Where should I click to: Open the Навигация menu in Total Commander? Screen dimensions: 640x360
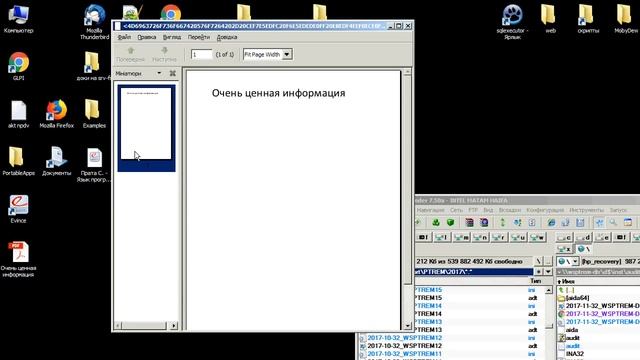point(430,210)
